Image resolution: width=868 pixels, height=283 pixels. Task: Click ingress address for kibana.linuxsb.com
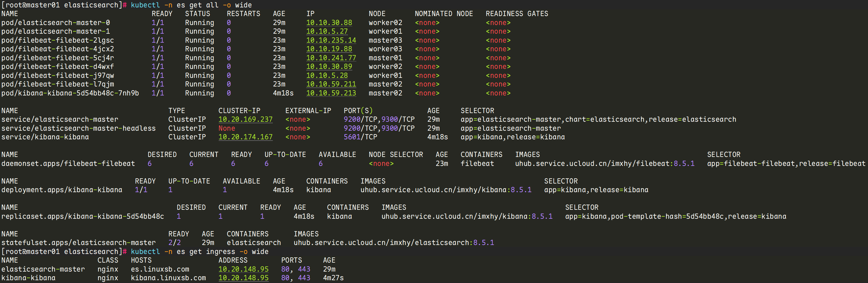[x=243, y=278]
